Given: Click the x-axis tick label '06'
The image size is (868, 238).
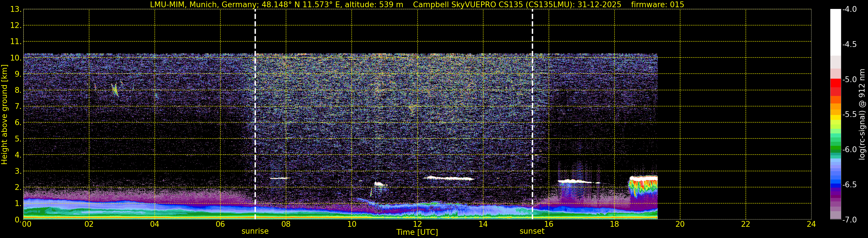Looking at the screenshot, I should (x=220, y=224).
